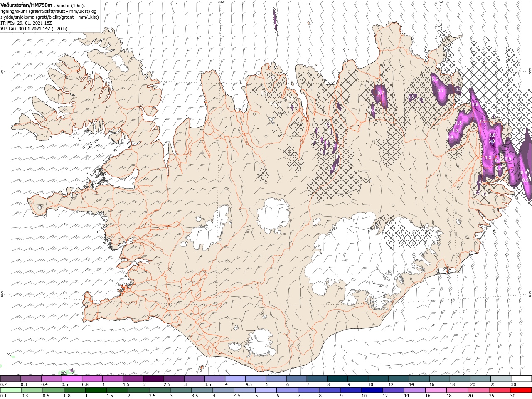Pick the deep blue swatch between 10 and 12 on the lower scale
This screenshot has width=532, height=399.
(372, 390)
